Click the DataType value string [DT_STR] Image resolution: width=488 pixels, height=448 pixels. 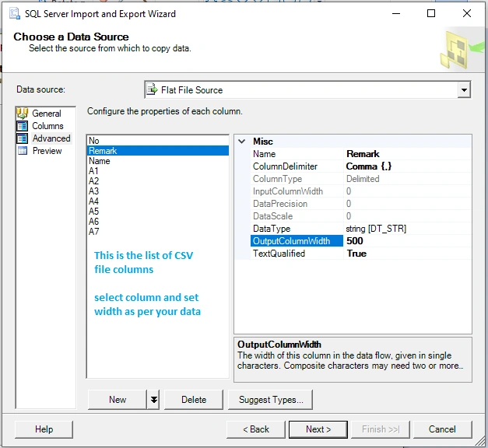(x=407, y=229)
